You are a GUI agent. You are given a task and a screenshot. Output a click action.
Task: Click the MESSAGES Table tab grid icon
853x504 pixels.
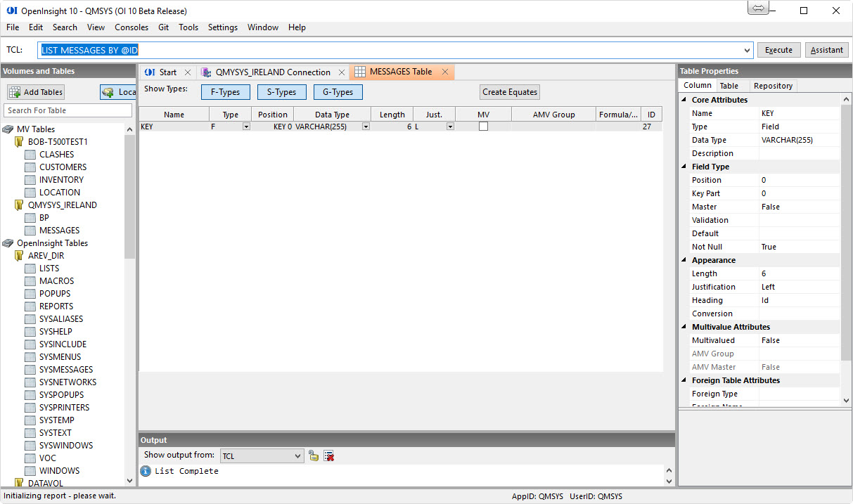pyautogui.click(x=359, y=72)
